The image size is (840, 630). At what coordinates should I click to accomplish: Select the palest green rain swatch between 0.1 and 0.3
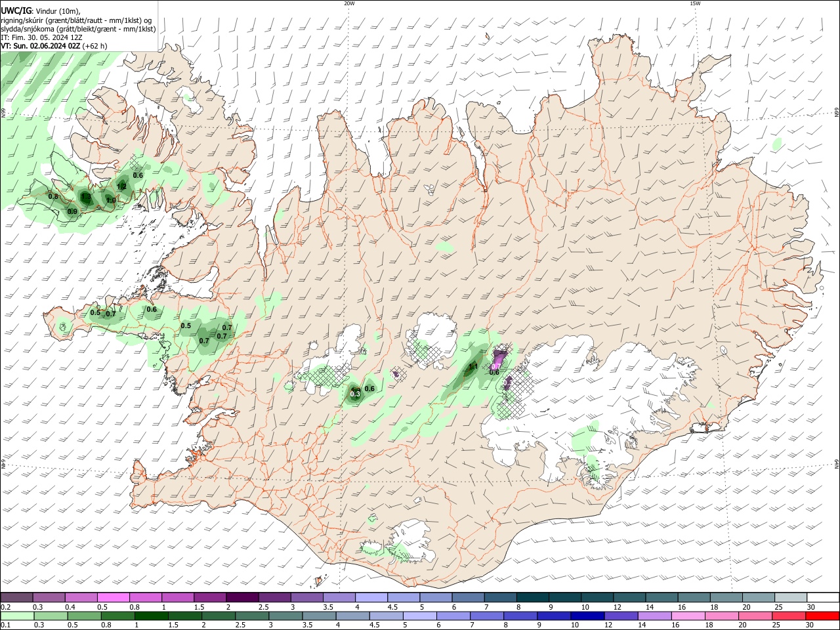(x=17, y=616)
